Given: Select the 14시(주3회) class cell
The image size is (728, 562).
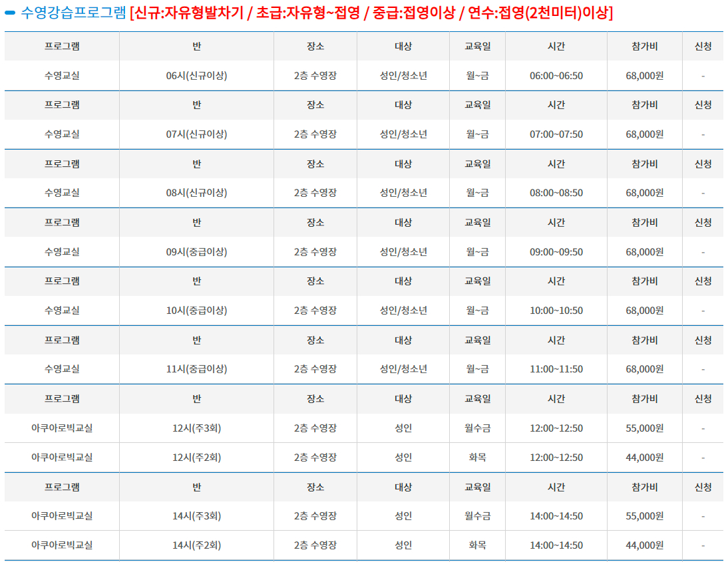Looking at the screenshot, I should pos(196,516).
